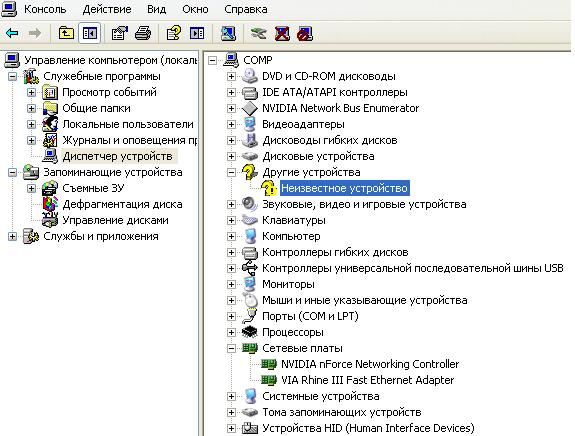575x436 pixels.
Task: Click the Локальные пользователи icon
Action: (50, 124)
